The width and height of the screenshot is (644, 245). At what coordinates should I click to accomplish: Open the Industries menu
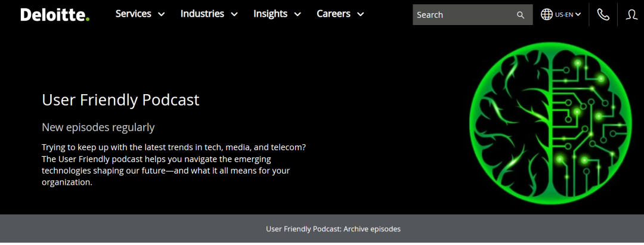click(202, 14)
